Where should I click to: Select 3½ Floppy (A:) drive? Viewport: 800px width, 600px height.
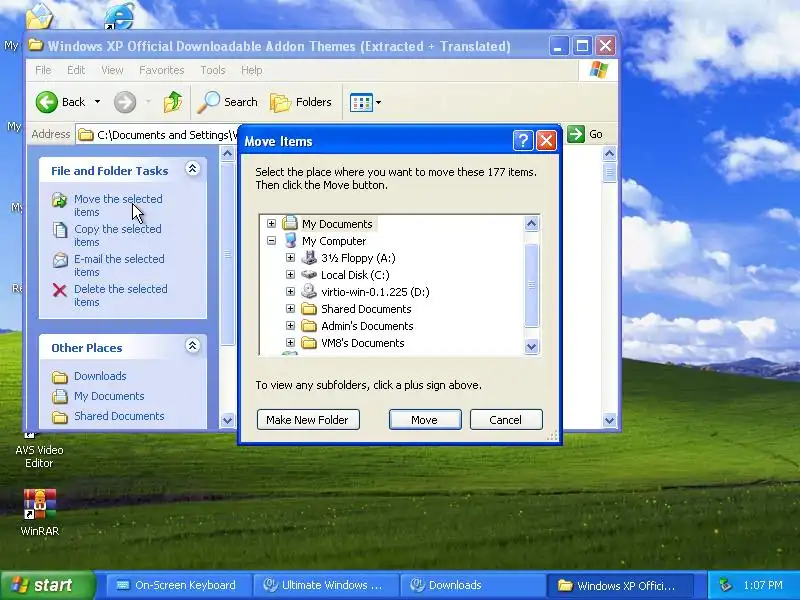pyautogui.click(x=358, y=258)
